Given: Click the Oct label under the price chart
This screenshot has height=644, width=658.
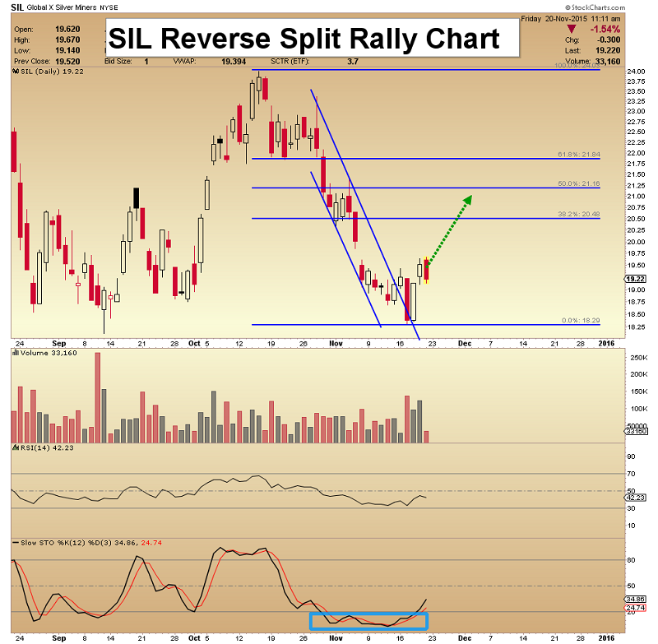Looking at the screenshot, I should [x=194, y=344].
